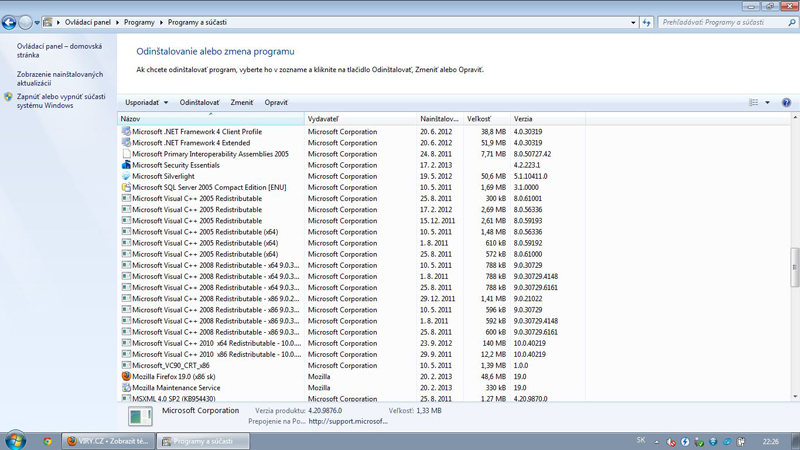Select the Microsoft_VC90_CRT_x86 icon

(126, 365)
